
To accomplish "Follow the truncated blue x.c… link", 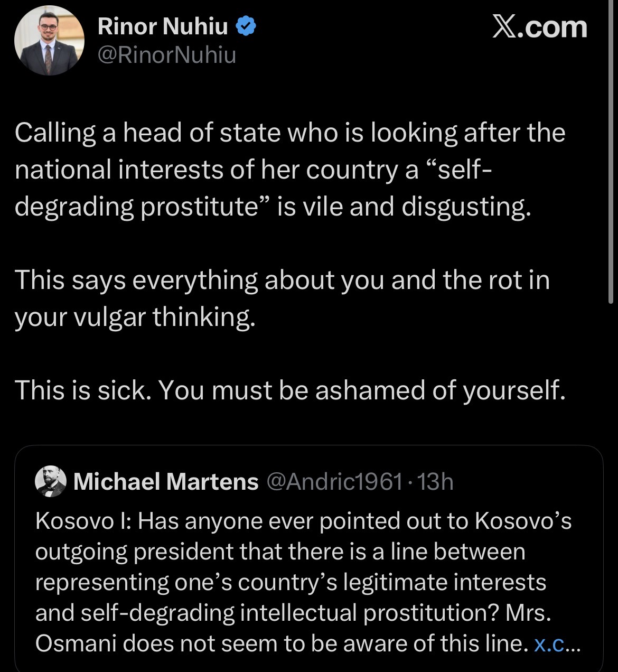I will tap(557, 643).
